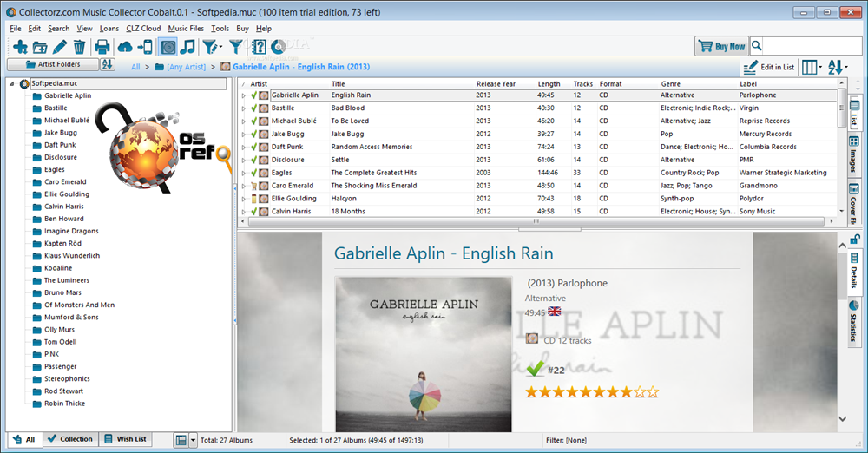Click inside the quick search field

pyautogui.click(x=812, y=46)
